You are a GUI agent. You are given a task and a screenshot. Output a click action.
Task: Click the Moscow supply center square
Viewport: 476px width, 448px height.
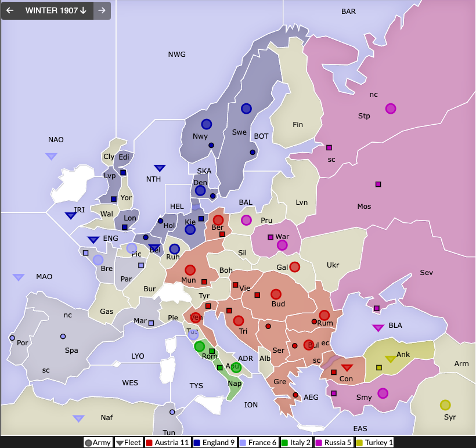click(x=378, y=184)
